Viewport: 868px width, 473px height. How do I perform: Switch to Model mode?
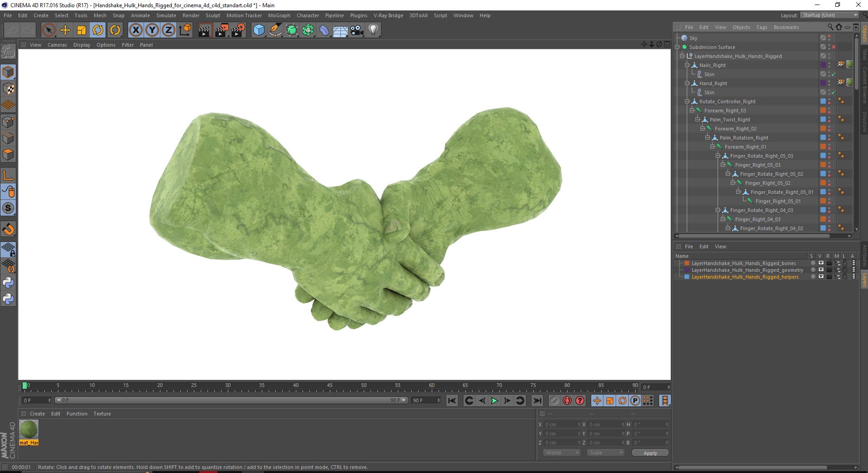[x=8, y=72]
